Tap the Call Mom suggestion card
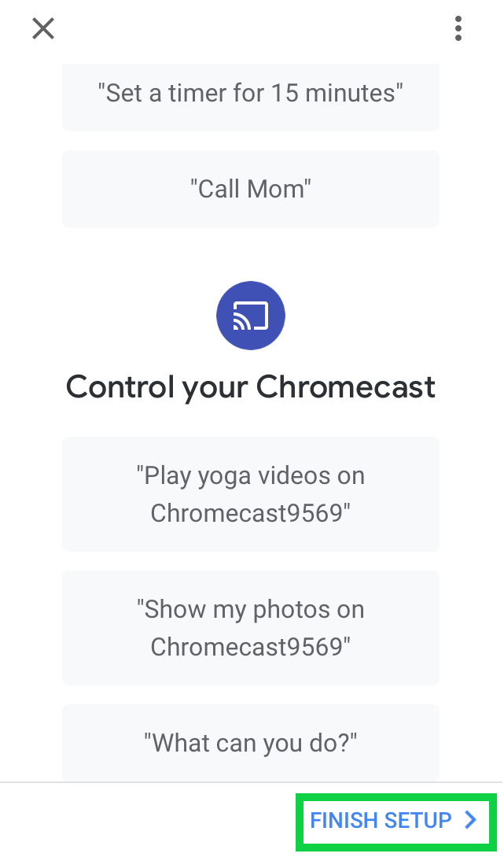The height and width of the screenshot is (857, 504). point(250,189)
